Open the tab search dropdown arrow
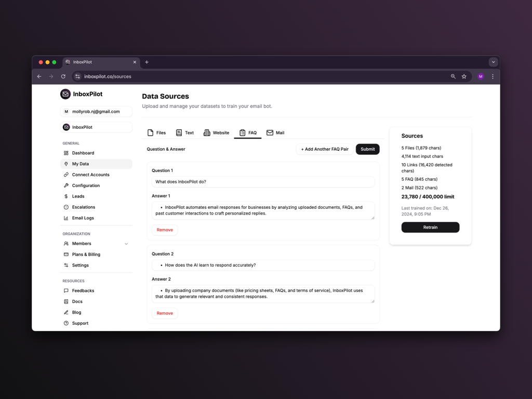 point(494,62)
